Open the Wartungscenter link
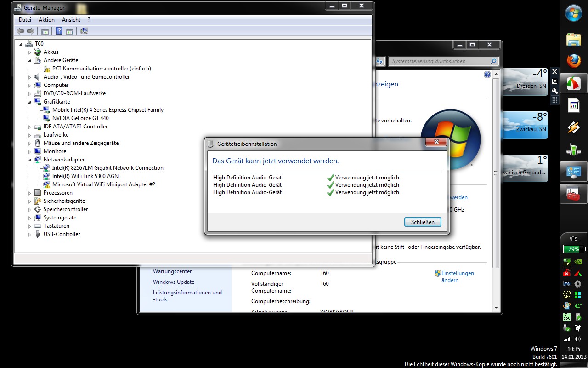Image resolution: width=588 pixels, height=368 pixels. click(x=172, y=271)
